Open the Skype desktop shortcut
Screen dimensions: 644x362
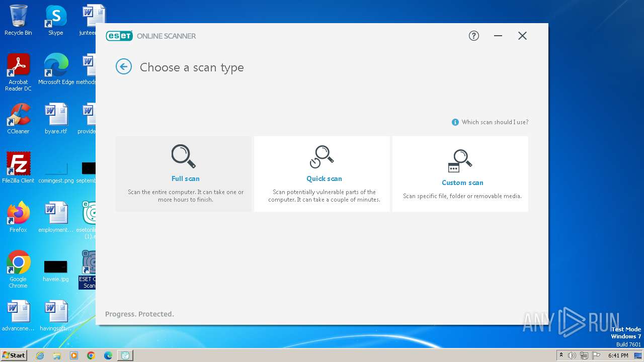click(x=55, y=20)
